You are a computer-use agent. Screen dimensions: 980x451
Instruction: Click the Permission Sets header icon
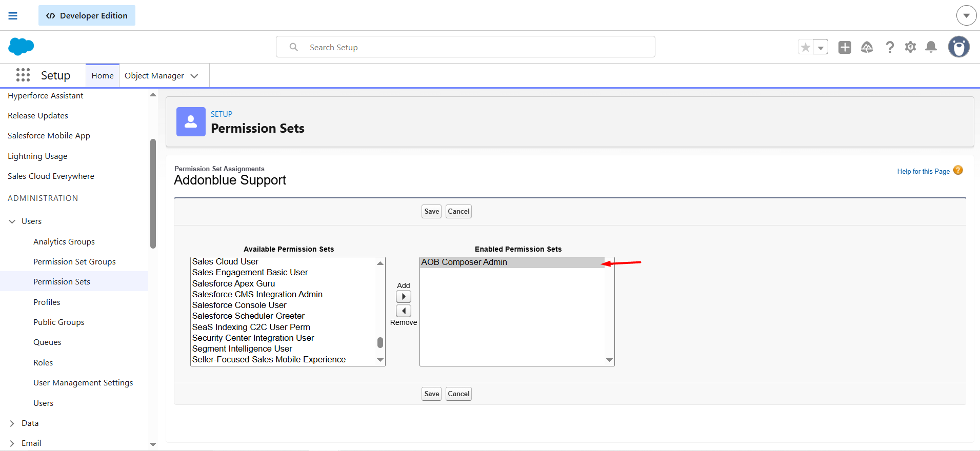click(x=191, y=121)
